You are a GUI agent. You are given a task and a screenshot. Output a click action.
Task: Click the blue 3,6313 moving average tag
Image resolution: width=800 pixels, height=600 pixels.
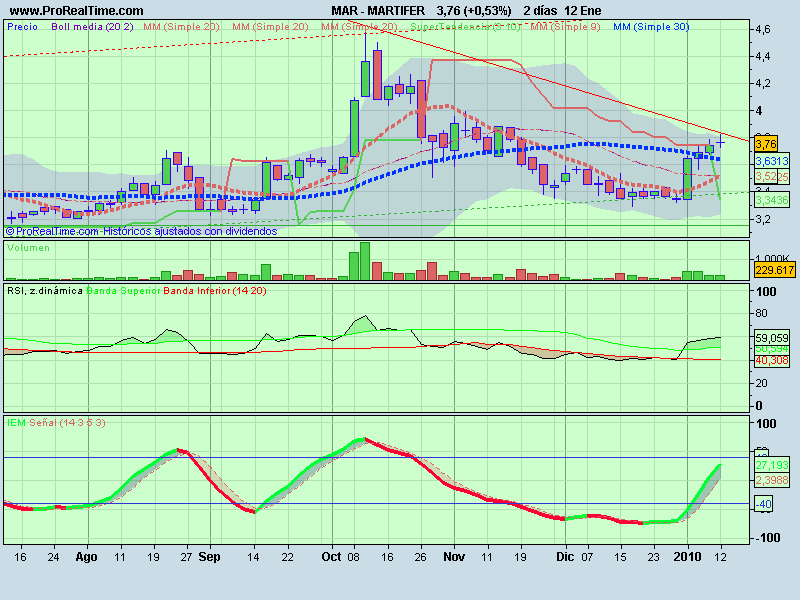click(x=770, y=160)
